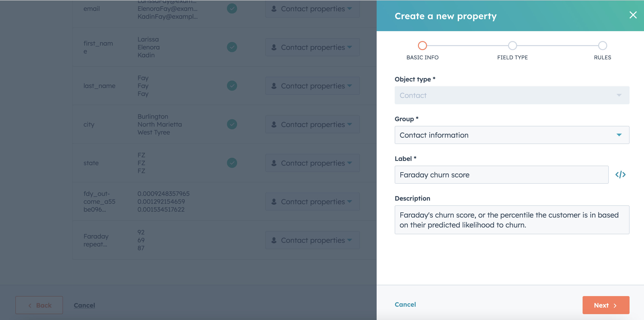
Task: Click the checkmark icon in last_name row
Action: 232,86
